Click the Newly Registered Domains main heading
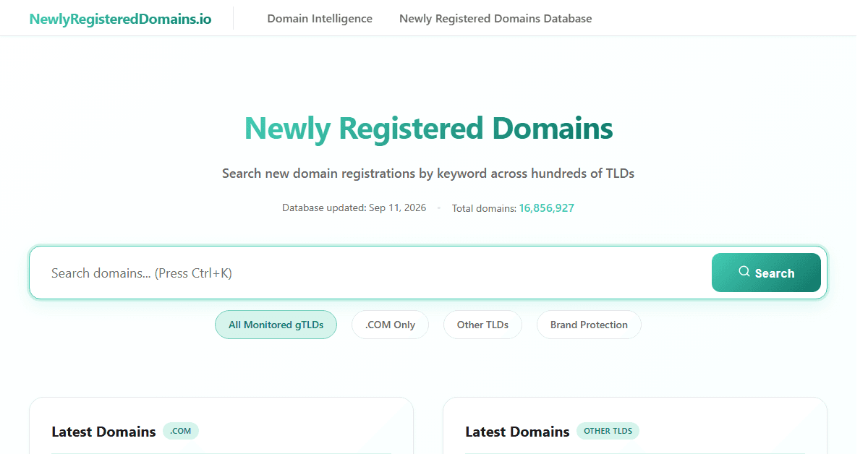This screenshot has width=868, height=454. click(428, 129)
